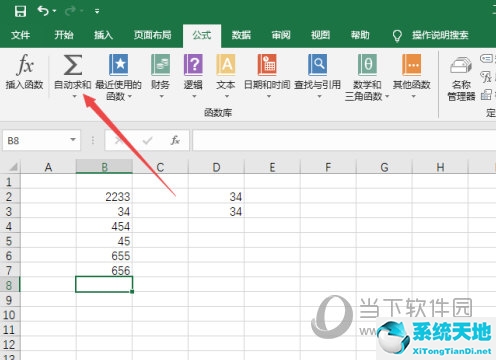The height and width of the screenshot is (360, 496).
Task: Select column C header
Action: pos(160,167)
